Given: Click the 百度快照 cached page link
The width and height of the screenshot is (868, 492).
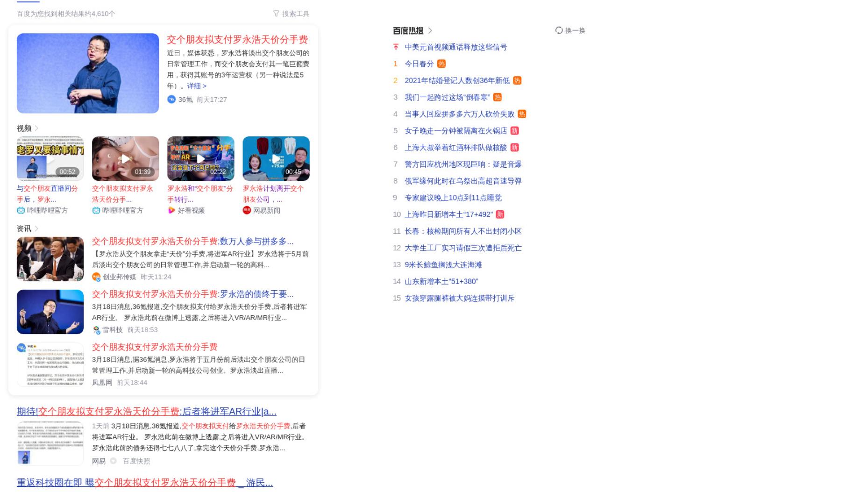Looking at the screenshot, I should pos(136,461).
